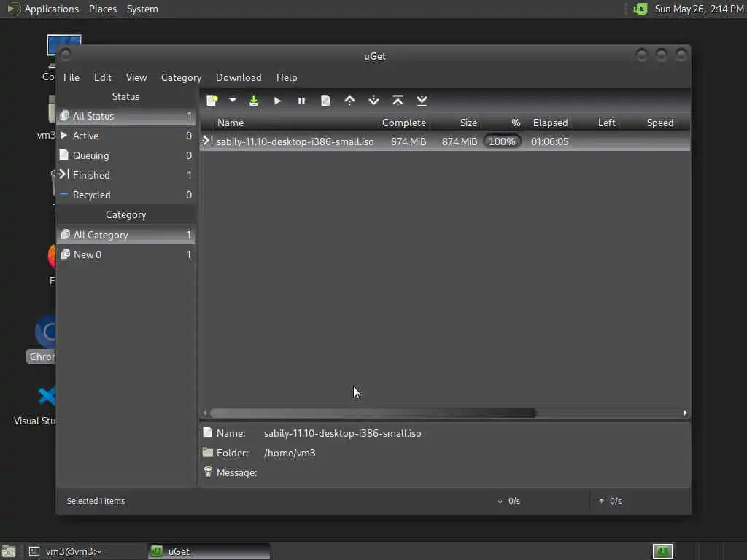The height and width of the screenshot is (560, 747).
Task: Select New 0 category
Action: tap(126, 254)
